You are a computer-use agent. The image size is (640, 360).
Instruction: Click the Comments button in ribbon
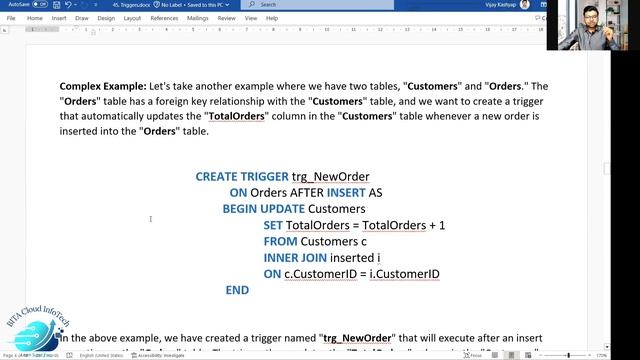point(540,18)
